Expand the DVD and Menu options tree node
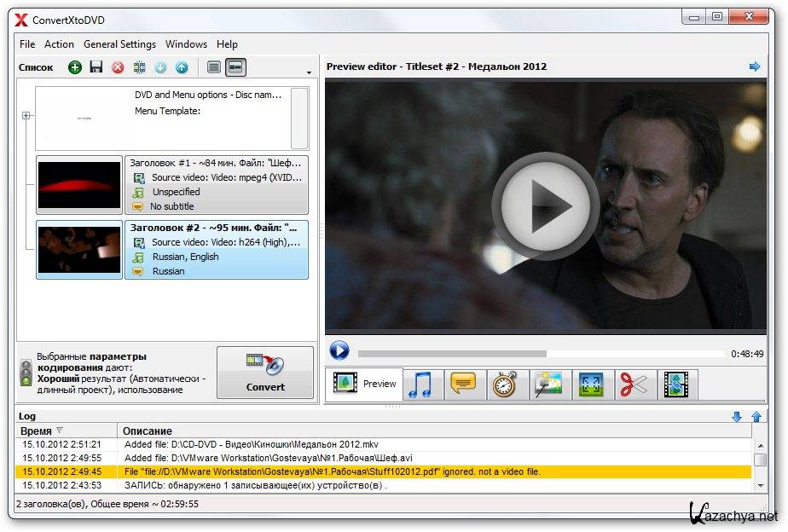 pyautogui.click(x=26, y=116)
